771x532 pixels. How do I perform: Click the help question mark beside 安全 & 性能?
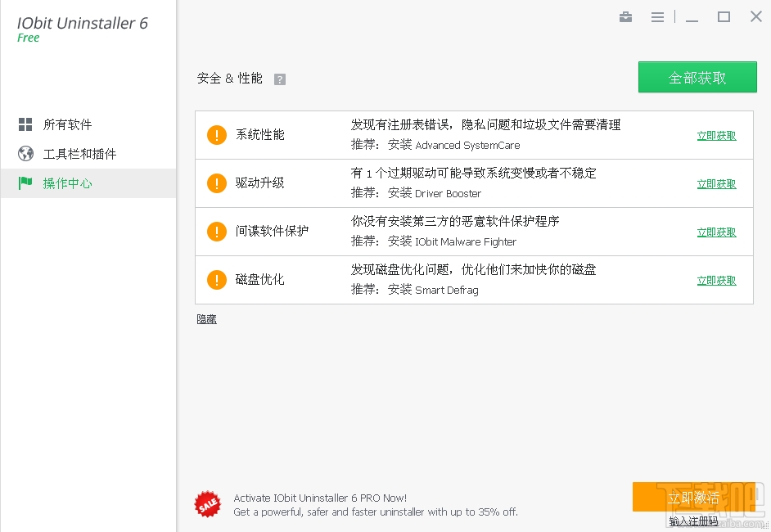coord(279,79)
